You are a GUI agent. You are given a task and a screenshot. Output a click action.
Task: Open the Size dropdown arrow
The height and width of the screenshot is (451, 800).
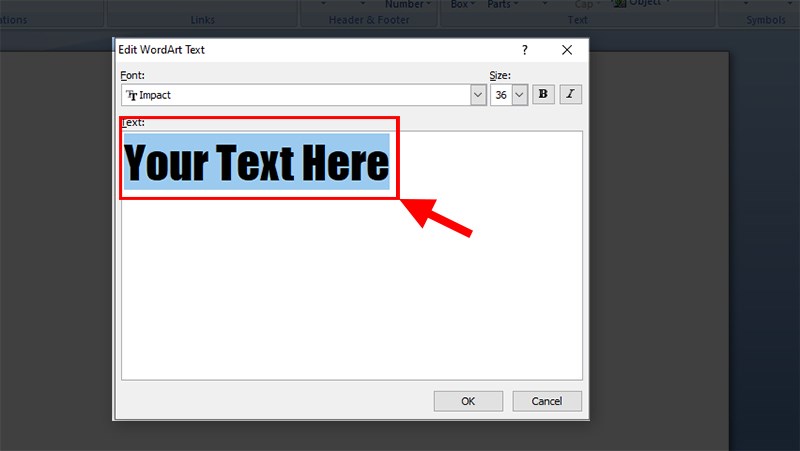click(x=519, y=95)
